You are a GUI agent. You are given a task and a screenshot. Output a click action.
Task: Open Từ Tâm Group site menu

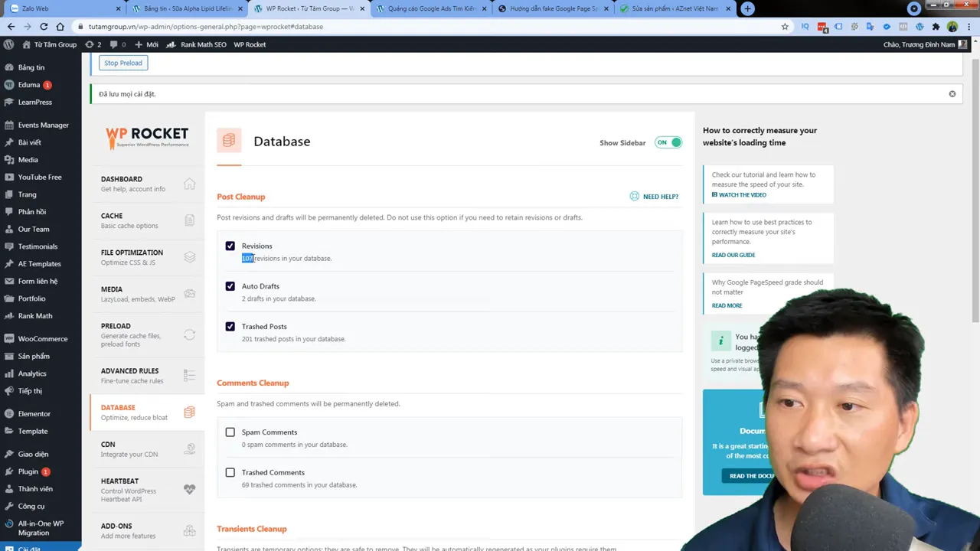pyautogui.click(x=49, y=44)
